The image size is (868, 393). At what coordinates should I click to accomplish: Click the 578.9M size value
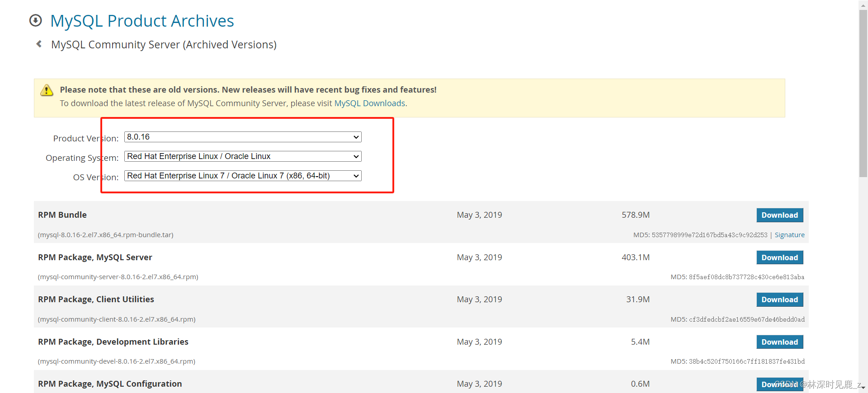pyautogui.click(x=636, y=215)
